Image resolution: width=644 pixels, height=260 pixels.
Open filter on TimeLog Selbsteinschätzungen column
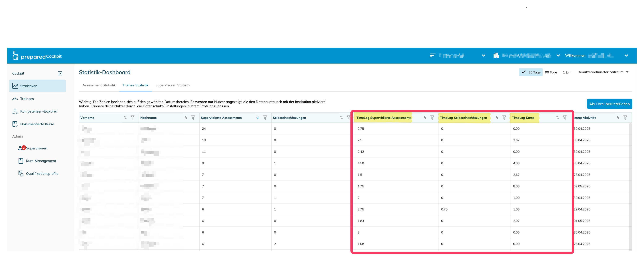click(x=504, y=118)
